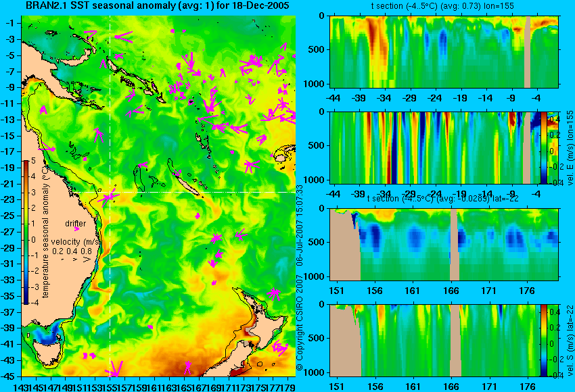Click the 'vel. S (m/s) lat=-22' axis label
Image resolution: width=575 pixels, height=392 pixels.
(x=570, y=341)
